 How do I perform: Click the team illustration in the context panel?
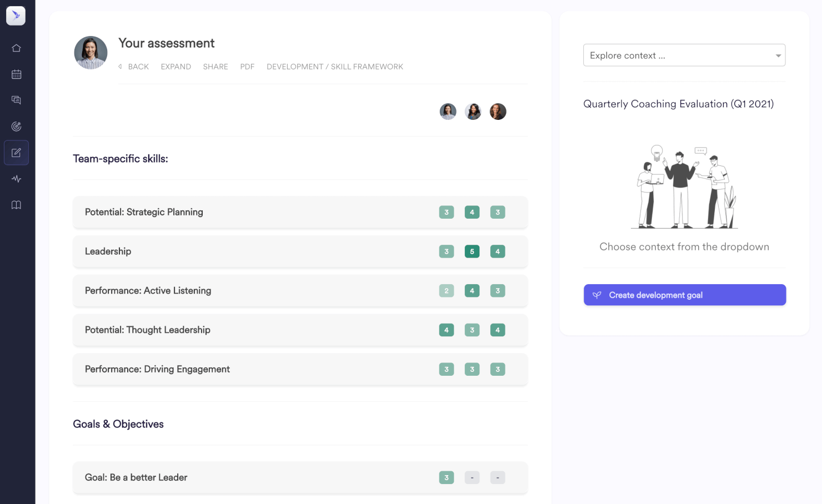[x=685, y=187]
